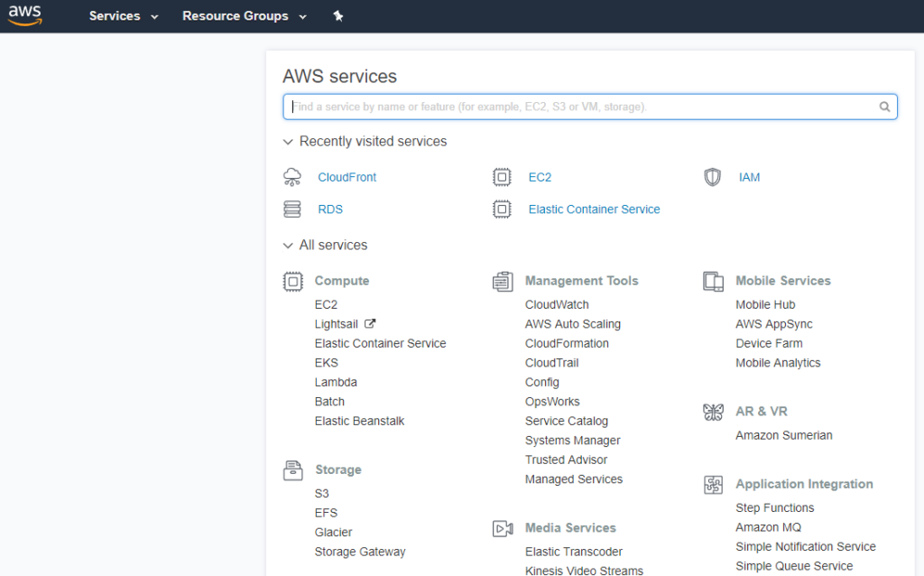Viewport: 924px width, 576px height.
Task: Open Kinesis Video Streams
Action: point(584,570)
